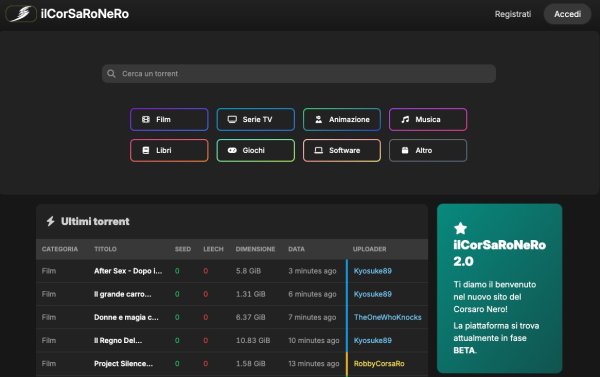Sort by the Seed column header

(183, 249)
